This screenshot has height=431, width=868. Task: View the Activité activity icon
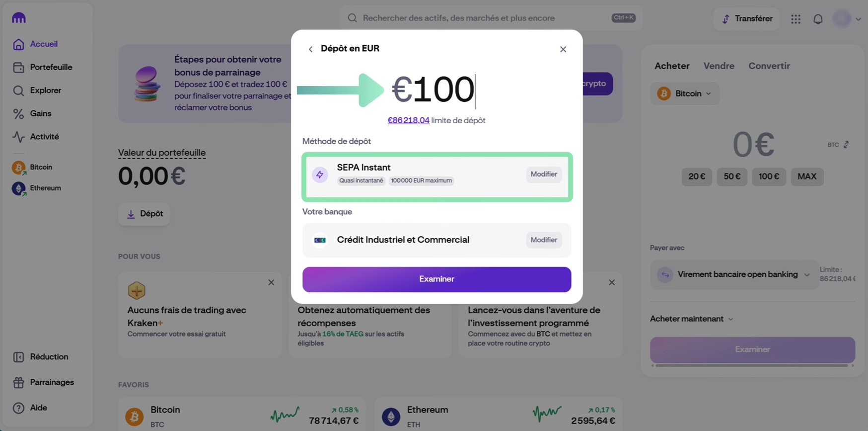click(18, 136)
